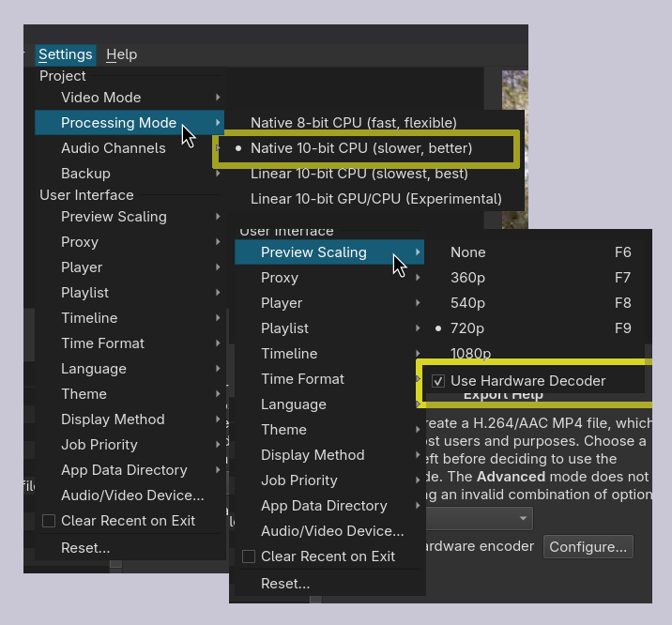The image size is (672, 625).
Task: Open the Backup submenu
Action: tap(85, 174)
